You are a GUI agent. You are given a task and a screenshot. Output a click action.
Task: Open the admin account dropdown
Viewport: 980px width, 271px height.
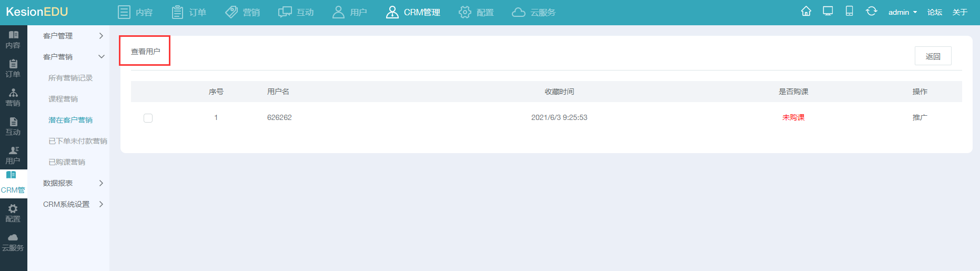(x=903, y=12)
